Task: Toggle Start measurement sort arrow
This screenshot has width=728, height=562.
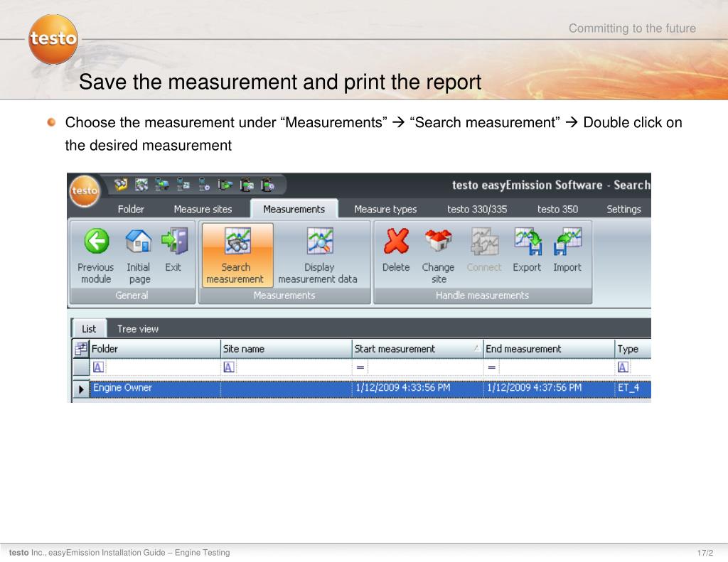Action: 476,348
